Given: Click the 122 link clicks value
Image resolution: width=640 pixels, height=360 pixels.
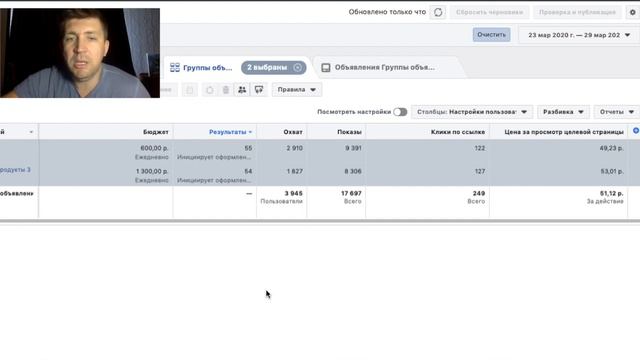Looking at the screenshot, I should click(x=480, y=148).
